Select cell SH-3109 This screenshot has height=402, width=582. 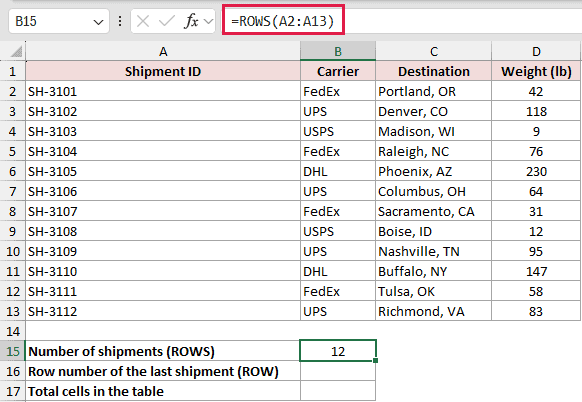pos(163,252)
